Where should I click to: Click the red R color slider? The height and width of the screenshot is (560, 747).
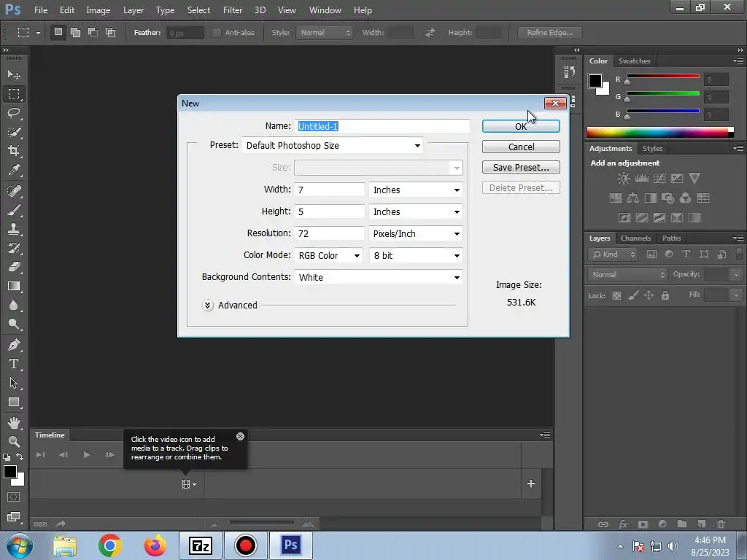click(x=662, y=76)
